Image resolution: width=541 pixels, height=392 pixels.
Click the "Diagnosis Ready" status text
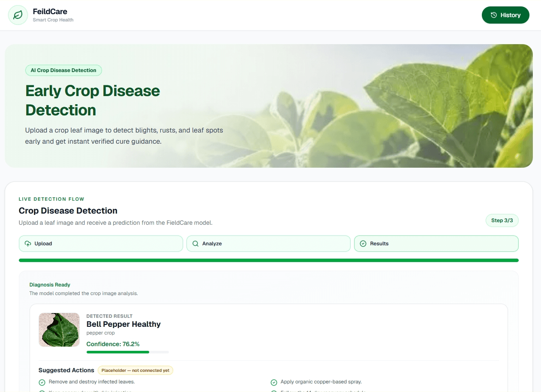coord(50,285)
